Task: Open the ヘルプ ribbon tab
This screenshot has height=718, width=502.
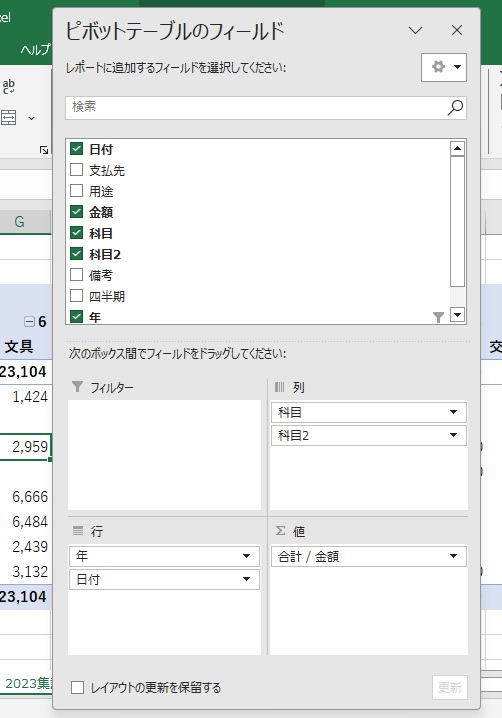Action: click(x=35, y=49)
